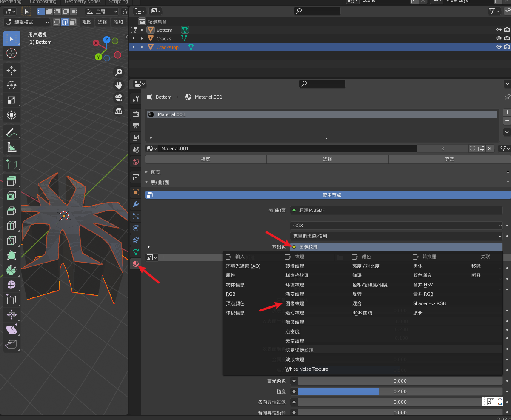Disable Bottom in renders camera icon

507,30
